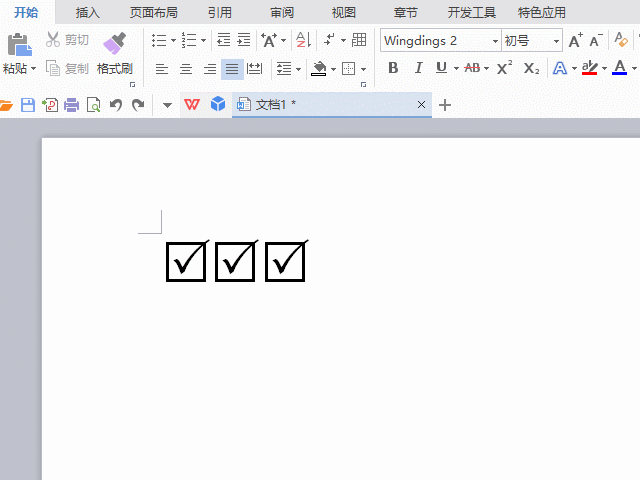Expand the font name dropdown list

(x=495, y=41)
